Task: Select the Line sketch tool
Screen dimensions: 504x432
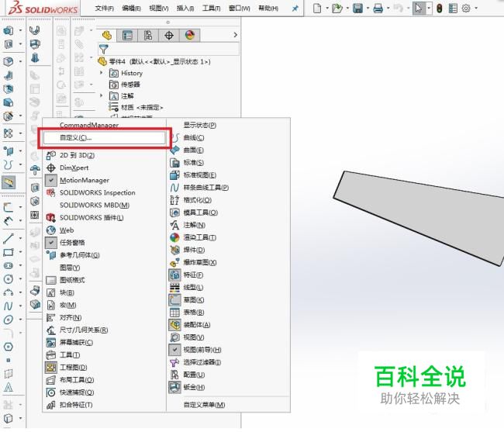Action: tap(9, 238)
